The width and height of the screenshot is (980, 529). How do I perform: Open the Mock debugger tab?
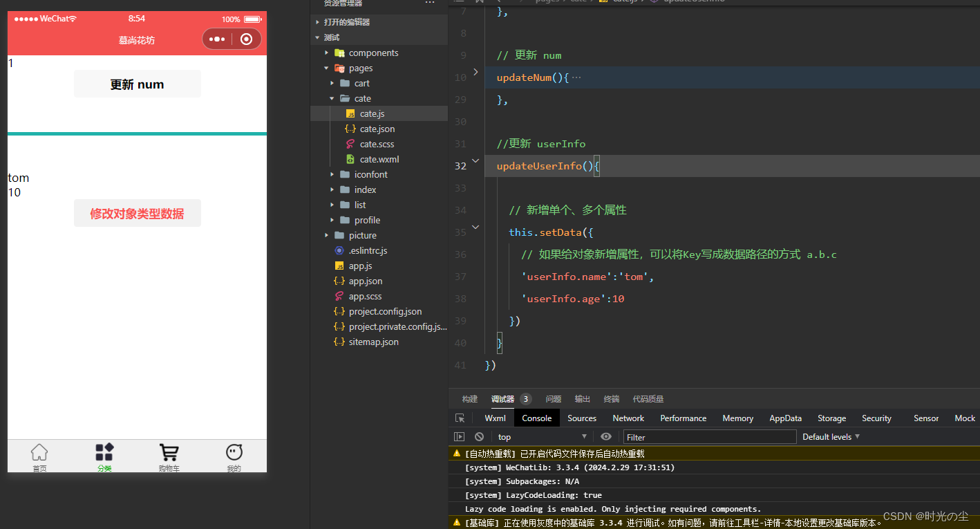[x=965, y=418]
